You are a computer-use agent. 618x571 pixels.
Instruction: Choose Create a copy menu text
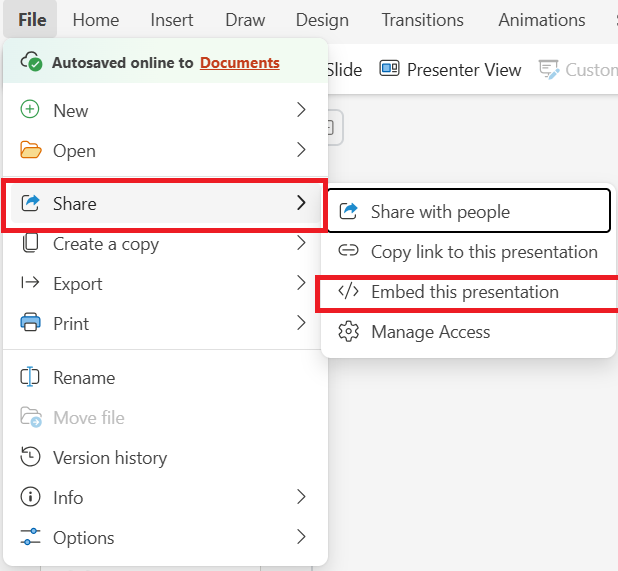pos(106,244)
